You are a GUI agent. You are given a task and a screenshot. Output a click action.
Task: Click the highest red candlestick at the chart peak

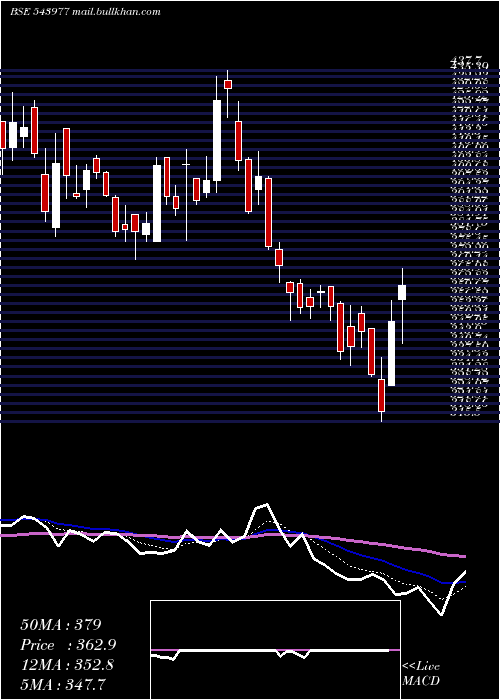pos(228,84)
